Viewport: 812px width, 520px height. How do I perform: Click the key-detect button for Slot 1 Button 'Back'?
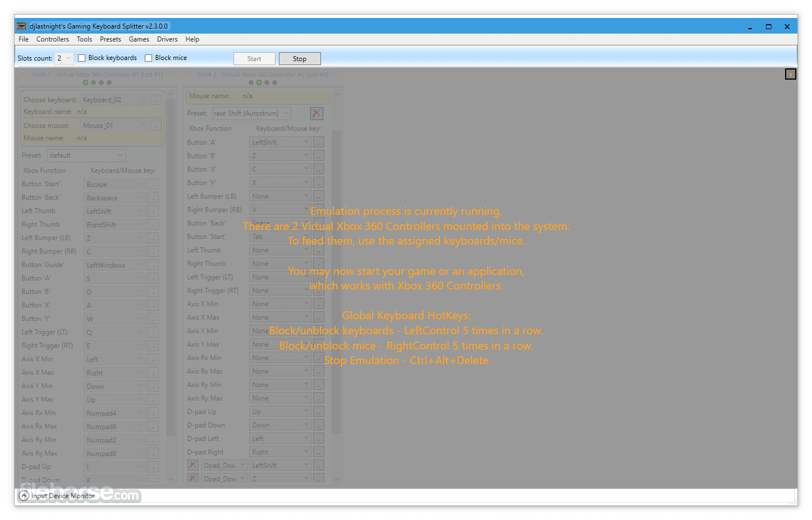153,198
